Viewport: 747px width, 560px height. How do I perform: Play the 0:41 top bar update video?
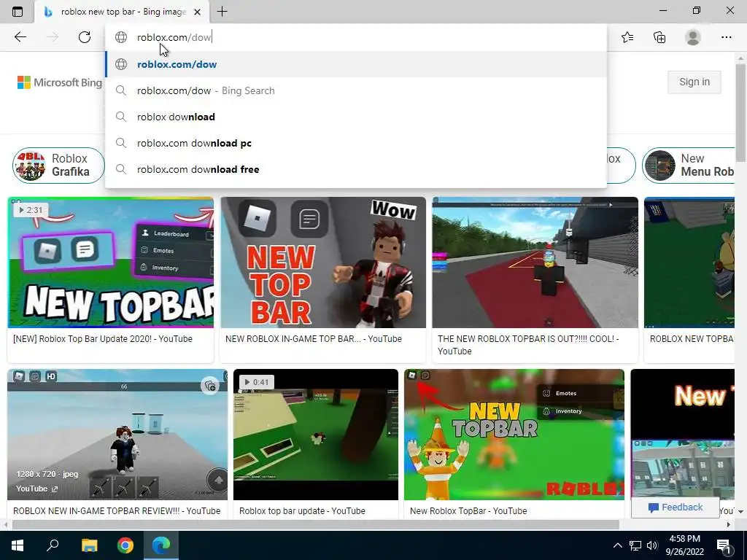pyautogui.click(x=316, y=435)
